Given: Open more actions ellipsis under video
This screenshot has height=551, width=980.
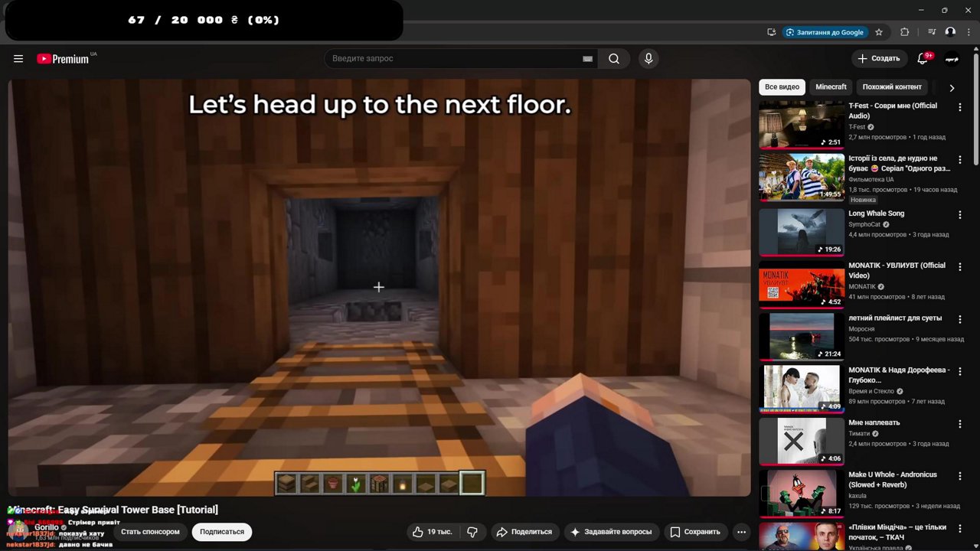Looking at the screenshot, I should [x=741, y=532].
